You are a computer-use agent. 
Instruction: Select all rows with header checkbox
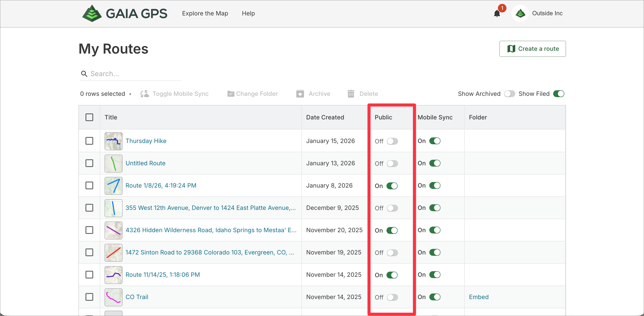(89, 117)
